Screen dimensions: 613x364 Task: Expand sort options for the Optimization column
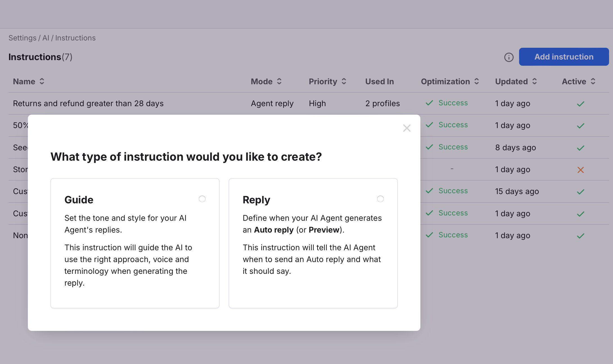point(477,81)
